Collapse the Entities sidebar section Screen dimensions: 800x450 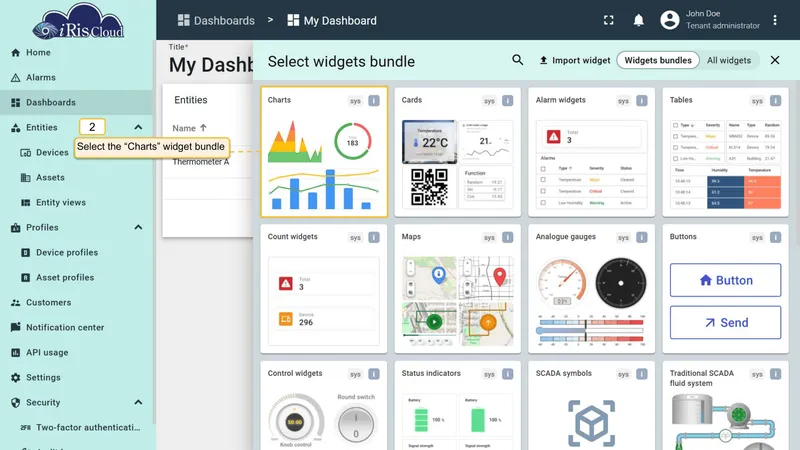pos(138,128)
